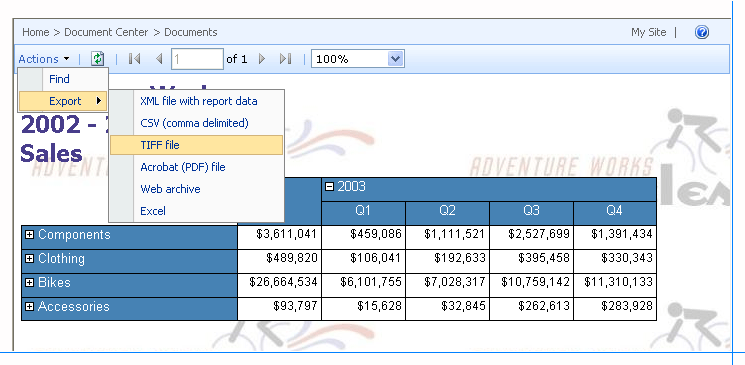Jump to the last page icon
This screenshot has height=365, width=745.
(286, 59)
